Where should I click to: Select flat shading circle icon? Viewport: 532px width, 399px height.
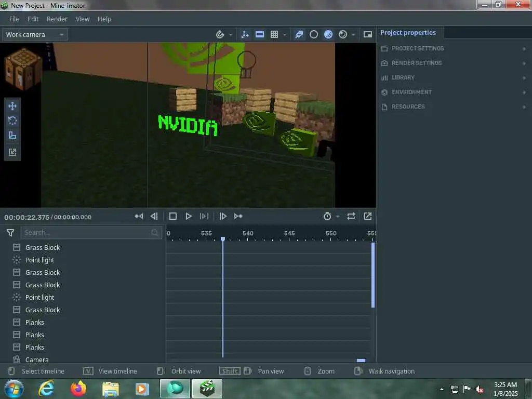point(314,34)
